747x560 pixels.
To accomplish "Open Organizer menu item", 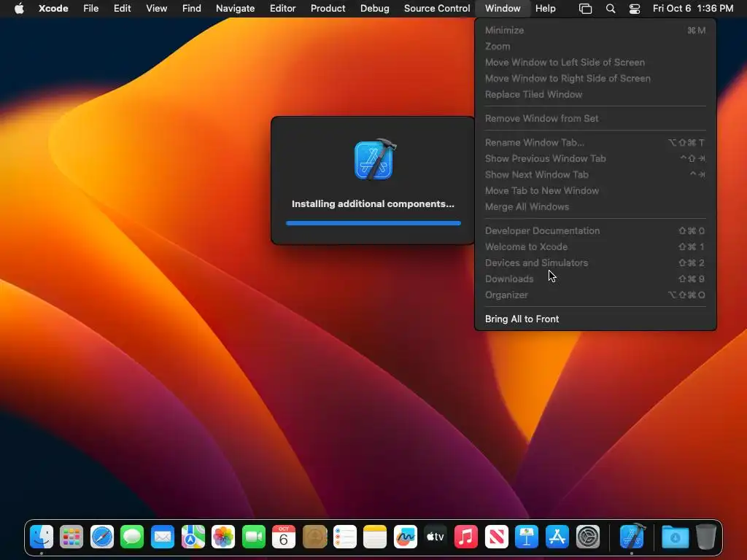I will point(595,295).
